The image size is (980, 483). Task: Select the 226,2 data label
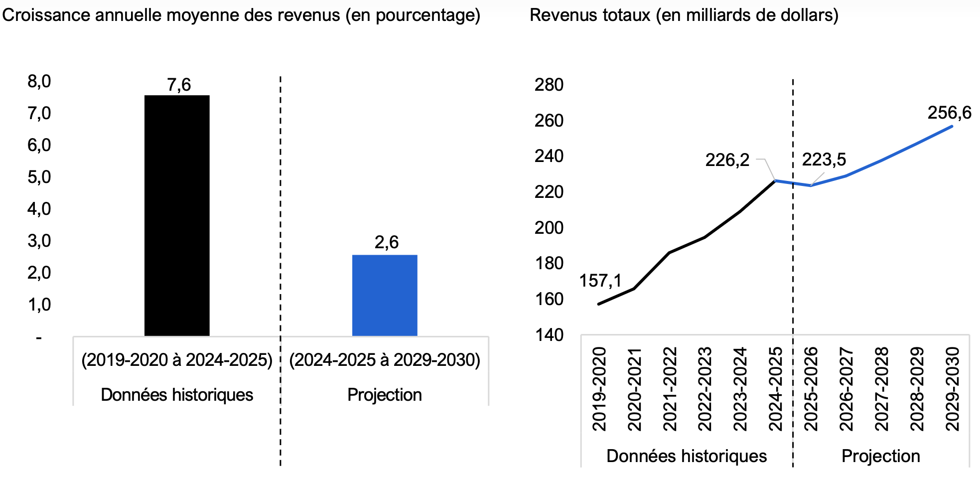(x=727, y=160)
